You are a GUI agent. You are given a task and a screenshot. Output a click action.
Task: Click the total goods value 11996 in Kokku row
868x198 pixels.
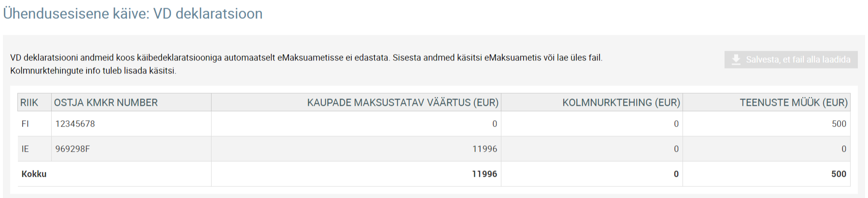tap(484, 174)
